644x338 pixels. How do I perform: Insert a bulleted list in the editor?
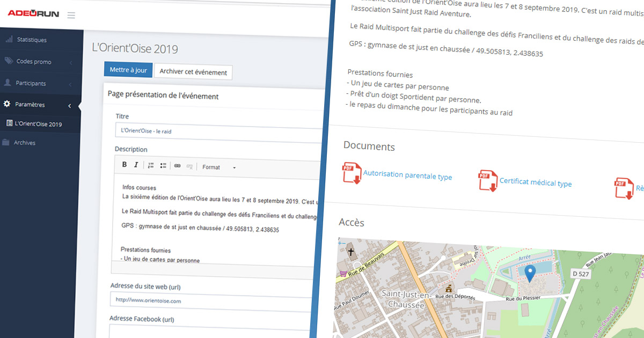(163, 166)
